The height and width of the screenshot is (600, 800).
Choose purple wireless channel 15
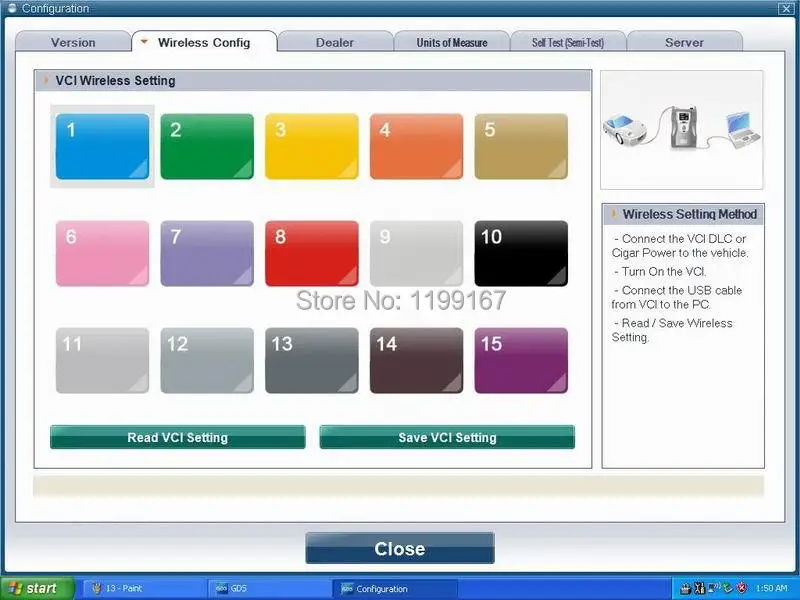coord(521,361)
